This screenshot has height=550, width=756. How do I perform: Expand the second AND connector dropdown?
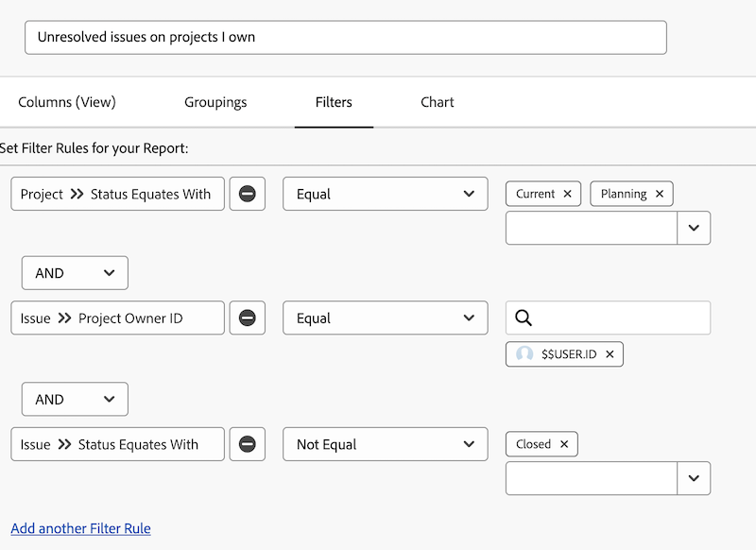pos(75,400)
